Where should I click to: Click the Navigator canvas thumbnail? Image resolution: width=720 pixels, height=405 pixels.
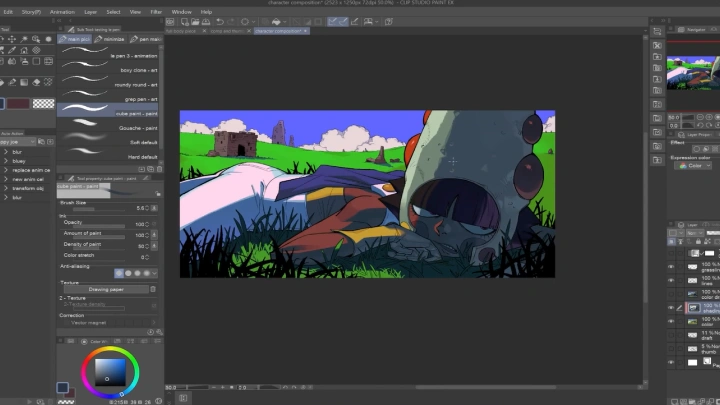point(693,73)
